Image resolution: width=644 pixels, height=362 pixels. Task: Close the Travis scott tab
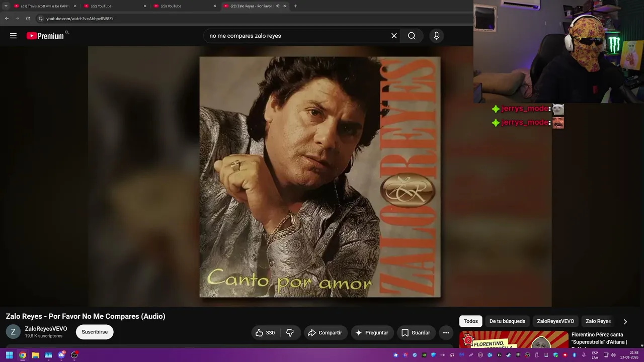(75, 6)
